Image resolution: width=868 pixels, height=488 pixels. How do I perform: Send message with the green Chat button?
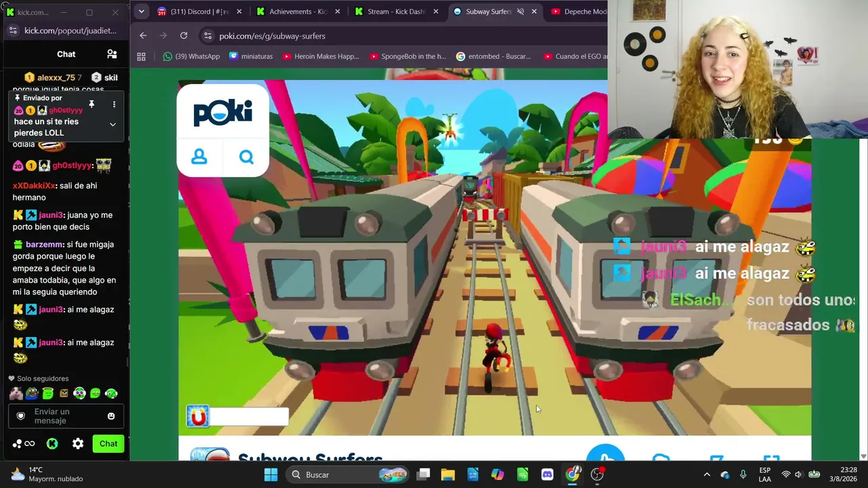coord(108,444)
